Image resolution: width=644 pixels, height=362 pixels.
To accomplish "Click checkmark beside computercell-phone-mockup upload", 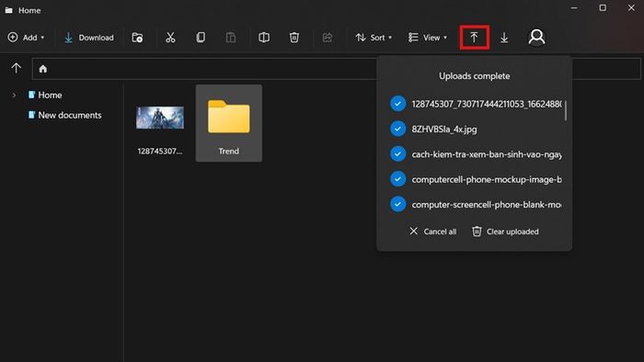I will click(x=397, y=179).
